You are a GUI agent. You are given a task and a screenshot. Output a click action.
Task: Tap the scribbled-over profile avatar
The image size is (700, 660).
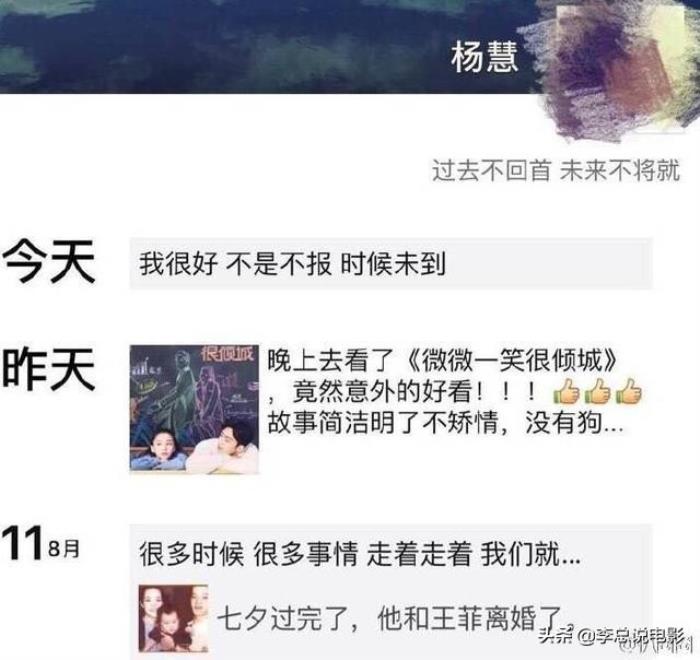click(x=618, y=69)
